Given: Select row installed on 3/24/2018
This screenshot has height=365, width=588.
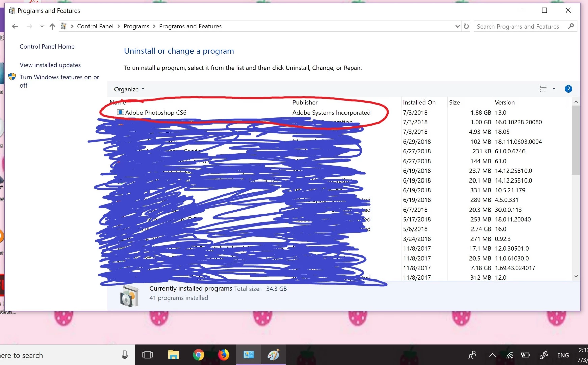Looking at the screenshot, I should 338,239.
